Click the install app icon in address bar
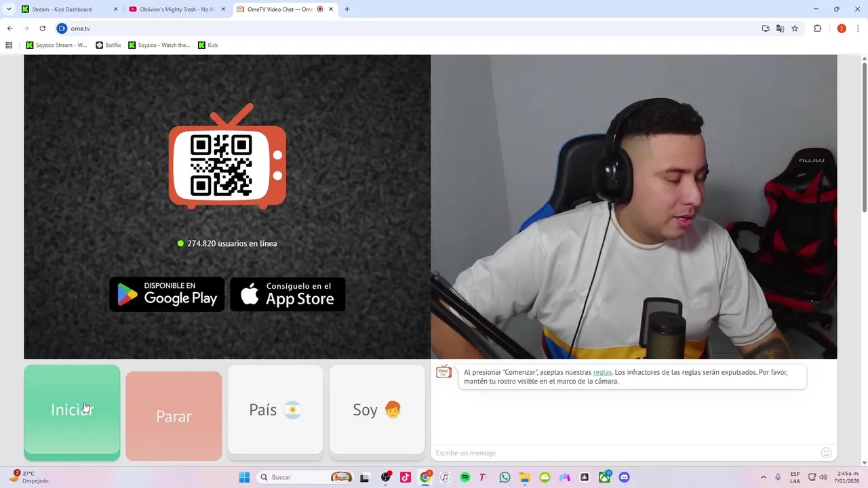The image size is (868, 488). (766, 28)
